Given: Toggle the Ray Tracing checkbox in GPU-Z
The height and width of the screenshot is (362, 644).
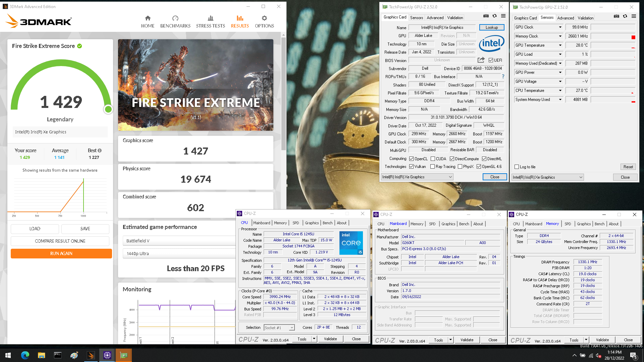Looking at the screenshot, I should (432, 167).
